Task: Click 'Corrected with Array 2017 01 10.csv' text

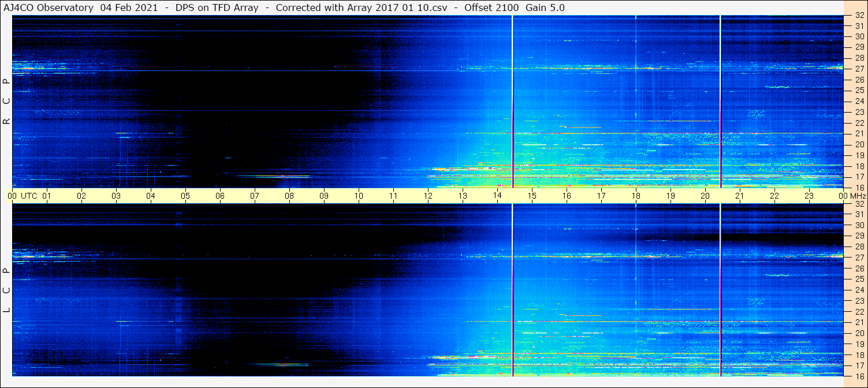Action: (x=362, y=8)
